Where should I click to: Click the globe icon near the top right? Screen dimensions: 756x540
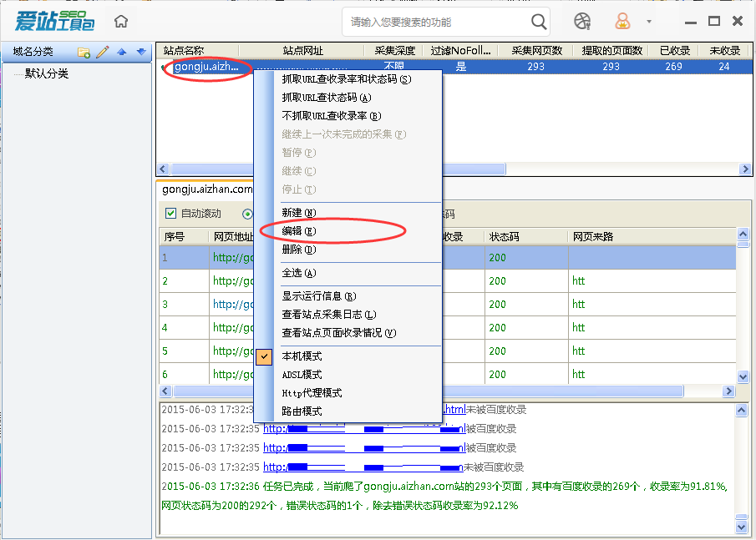pyautogui.click(x=581, y=21)
